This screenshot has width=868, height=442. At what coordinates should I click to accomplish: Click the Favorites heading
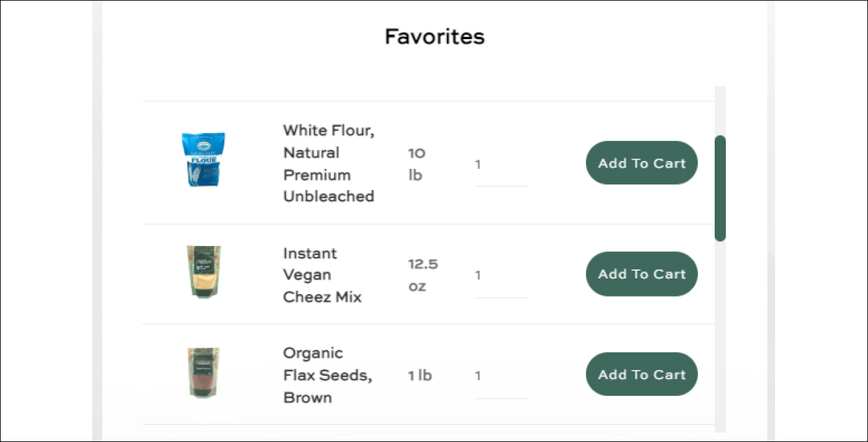(435, 36)
